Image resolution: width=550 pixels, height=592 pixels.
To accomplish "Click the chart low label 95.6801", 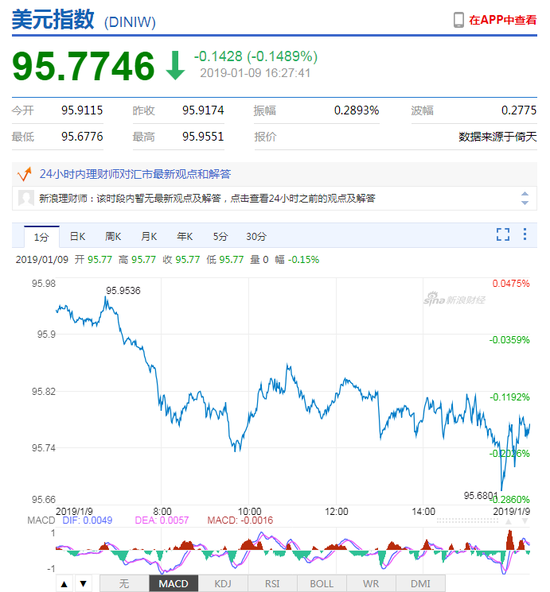I will point(481,495).
